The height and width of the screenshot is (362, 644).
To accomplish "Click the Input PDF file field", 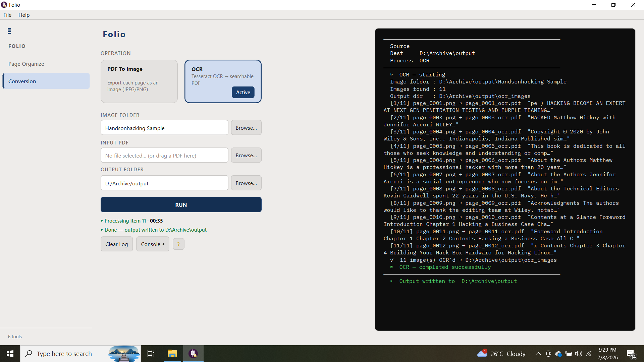I will point(164,155).
